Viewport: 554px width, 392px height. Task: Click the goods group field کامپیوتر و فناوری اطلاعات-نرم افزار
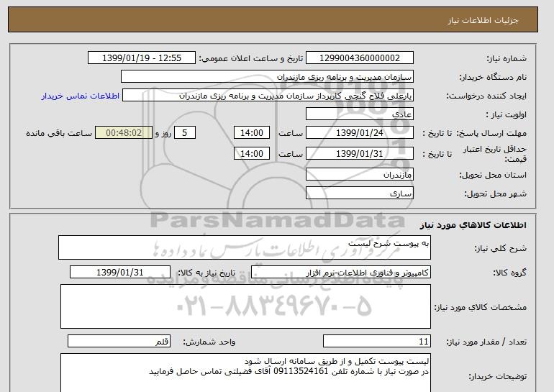point(340,273)
